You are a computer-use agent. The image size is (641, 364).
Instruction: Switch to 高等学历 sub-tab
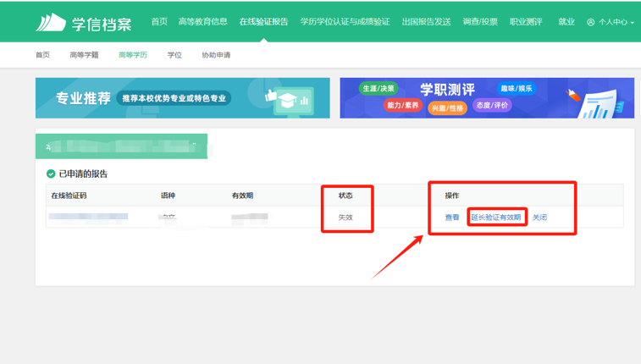[x=133, y=55]
